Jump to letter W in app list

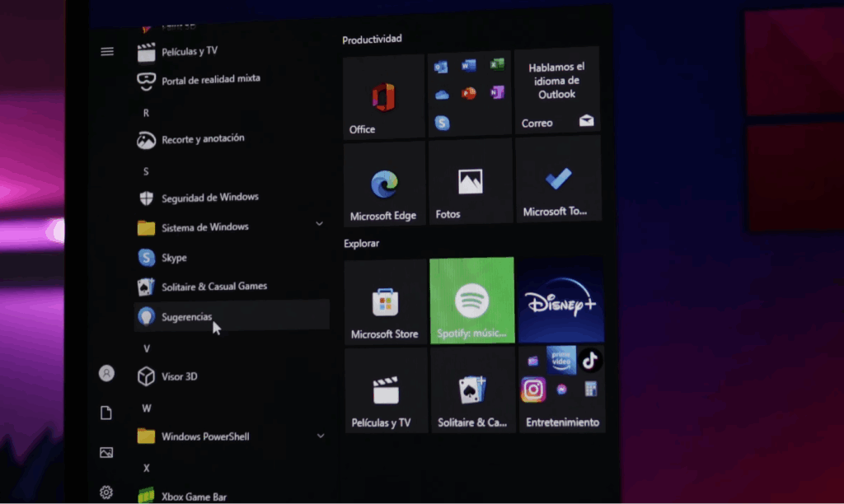click(147, 408)
